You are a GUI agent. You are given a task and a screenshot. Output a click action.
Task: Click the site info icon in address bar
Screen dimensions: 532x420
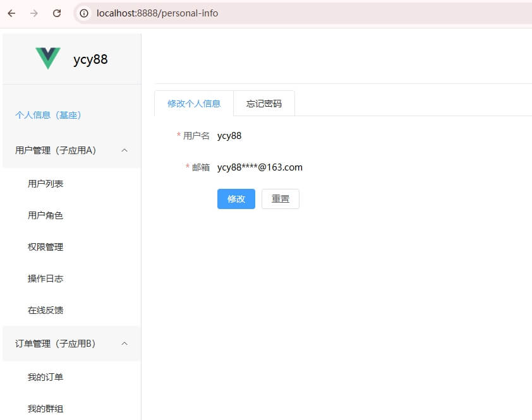point(84,13)
